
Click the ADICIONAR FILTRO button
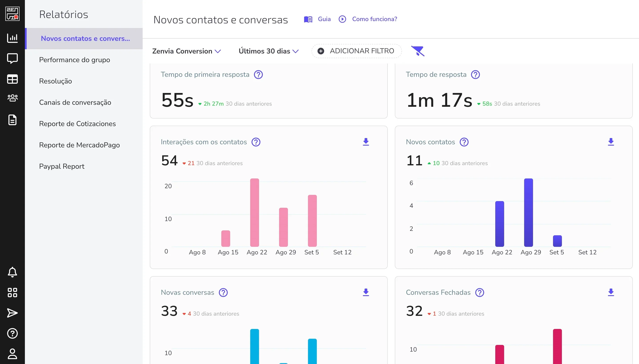click(x=356, y=51)
